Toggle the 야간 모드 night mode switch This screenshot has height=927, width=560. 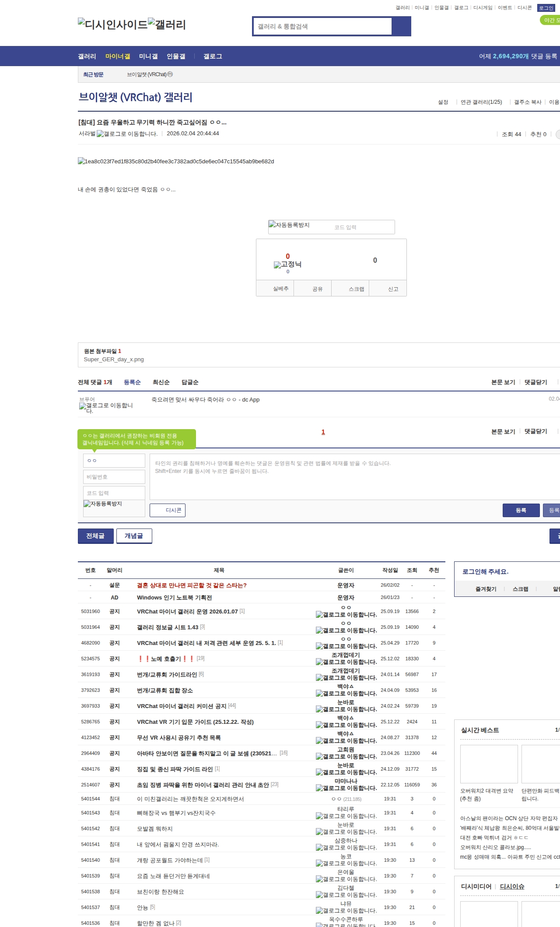tap(550, 20)
